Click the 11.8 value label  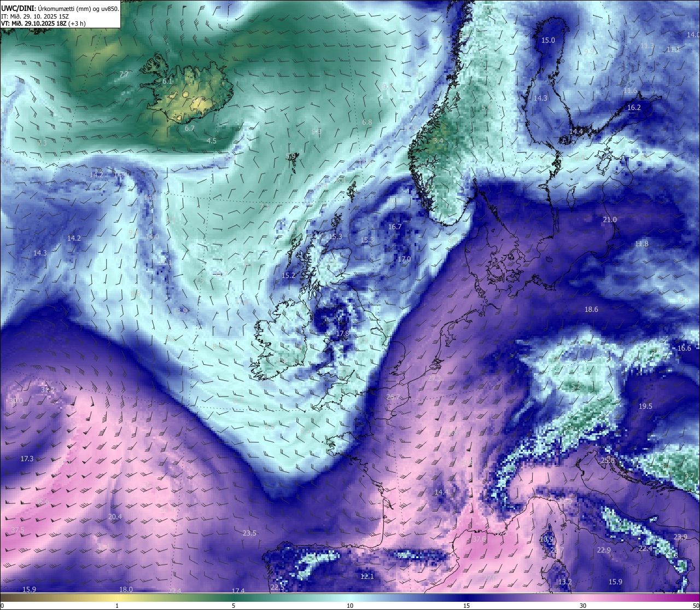pyautogui.click(x=641, y=243)
